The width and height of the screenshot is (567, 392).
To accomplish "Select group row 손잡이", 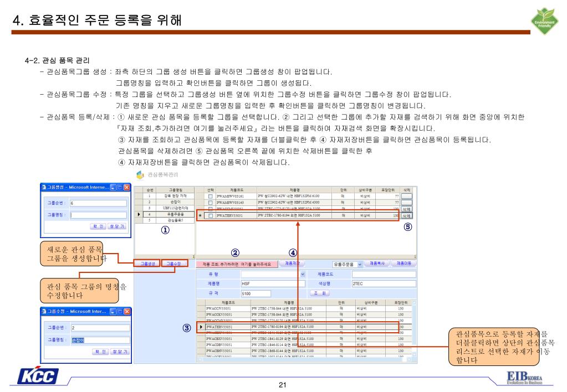I will pyautogui.click(x=165, y=202).
